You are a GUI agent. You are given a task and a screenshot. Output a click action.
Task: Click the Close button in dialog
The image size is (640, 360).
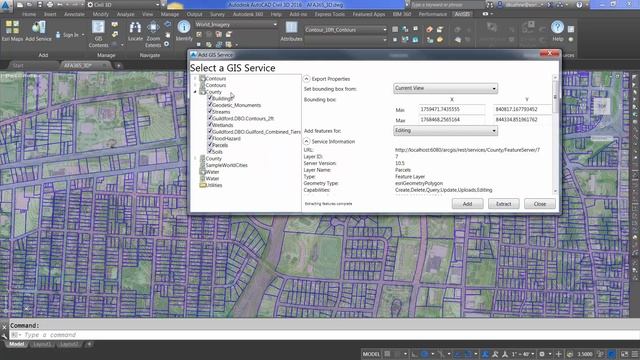pyautogui.click(x=540, y=204)
